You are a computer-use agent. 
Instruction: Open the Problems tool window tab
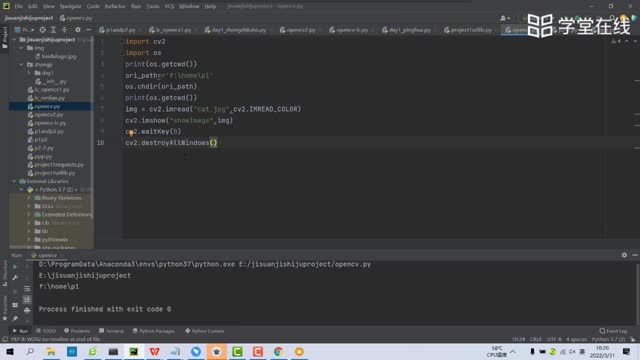tap(77, 331)
